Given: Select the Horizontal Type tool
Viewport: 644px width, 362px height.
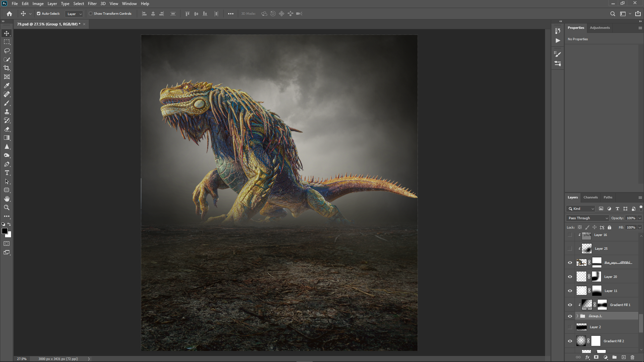Looking at the screenshot, I should coord(7,173).
